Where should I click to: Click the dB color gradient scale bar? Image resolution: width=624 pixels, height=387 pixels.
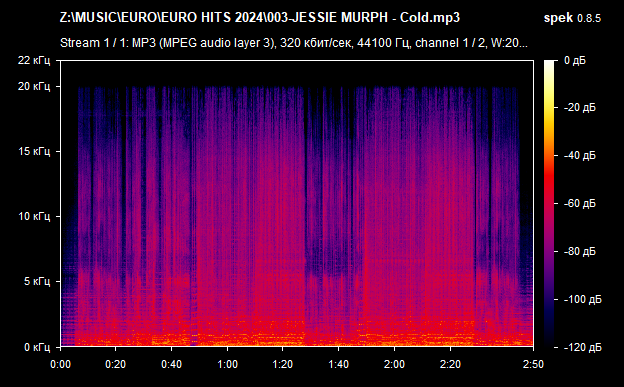(x=549, y=203)
